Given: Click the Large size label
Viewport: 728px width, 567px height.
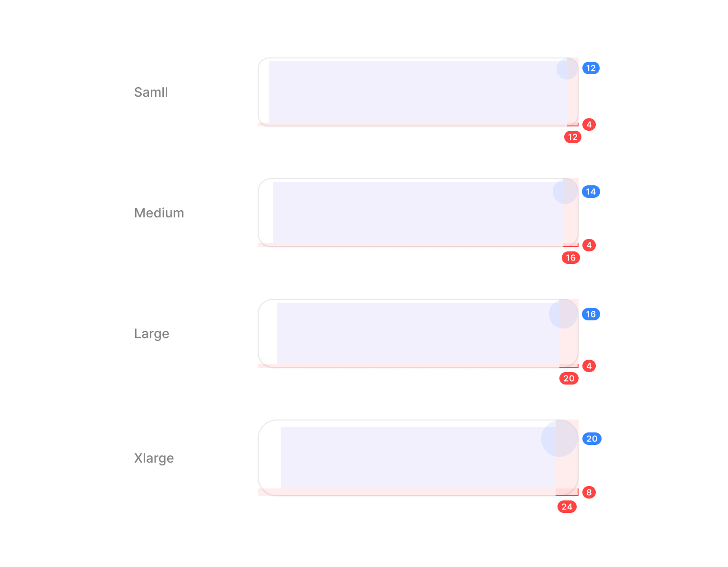Looking at the screenshot, I should click(x=151, y=334).
